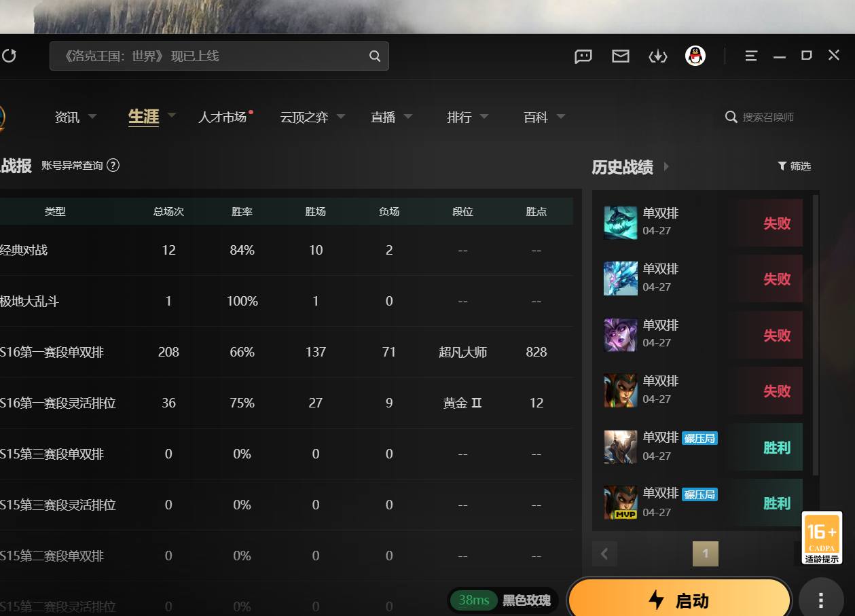Viewport: 855px width, 616px height.
Task: Open the 人才市场 tab
Action: pos(222,117)
